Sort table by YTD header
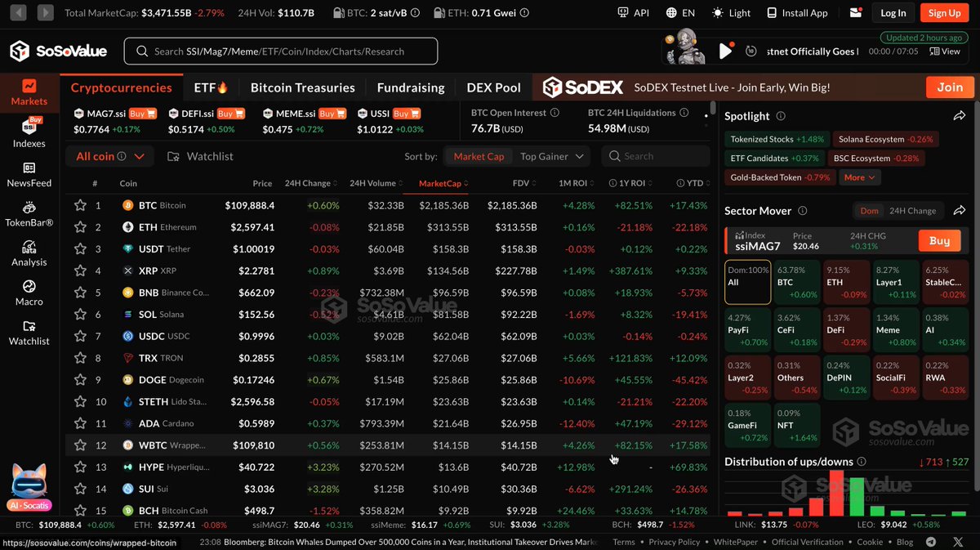This screenshot has width=980, height=550. pos(693,184)
